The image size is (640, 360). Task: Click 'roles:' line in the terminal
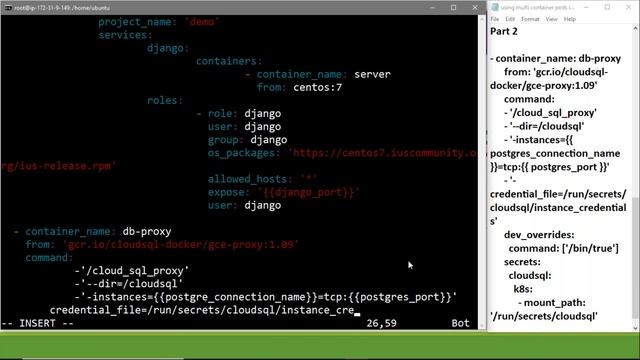click(165, 100)
